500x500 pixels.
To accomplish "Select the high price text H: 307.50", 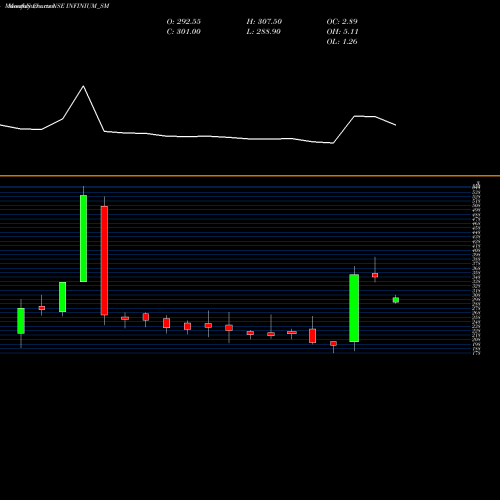I will (x=264, y=22).
